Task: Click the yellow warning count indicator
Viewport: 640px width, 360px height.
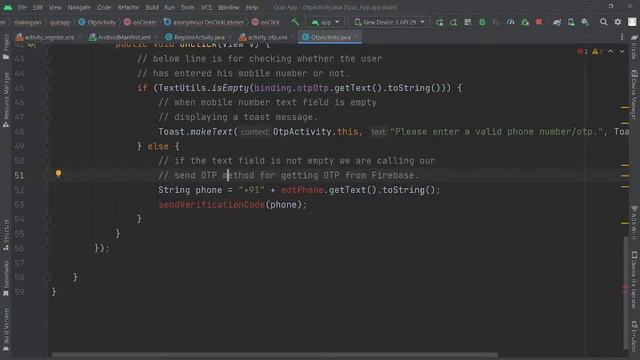Action: [x=597, y=51]
